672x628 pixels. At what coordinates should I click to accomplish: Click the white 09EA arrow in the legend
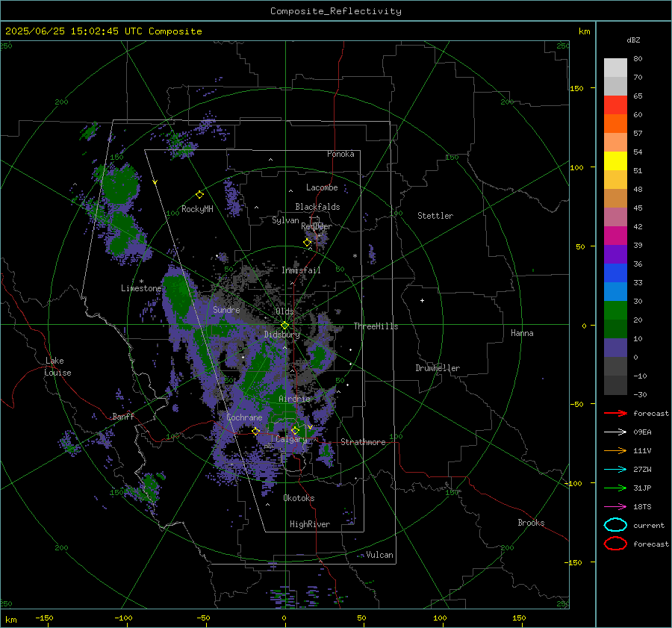[x=615, y=432]
